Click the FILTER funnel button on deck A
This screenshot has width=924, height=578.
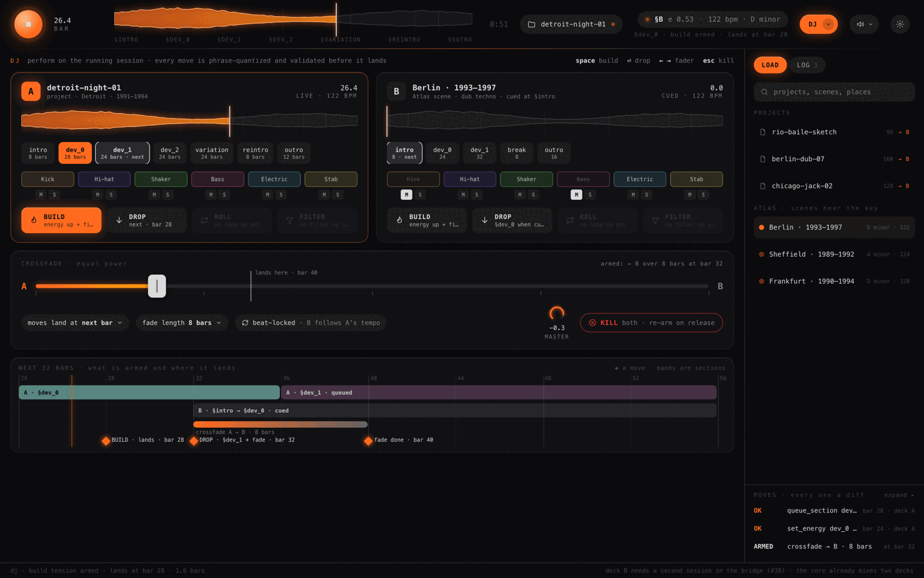point(317,220)
